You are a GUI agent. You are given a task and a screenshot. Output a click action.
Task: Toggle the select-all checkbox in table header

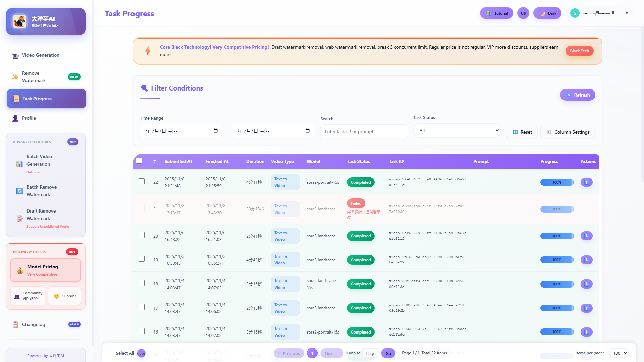tap(139, 161)
